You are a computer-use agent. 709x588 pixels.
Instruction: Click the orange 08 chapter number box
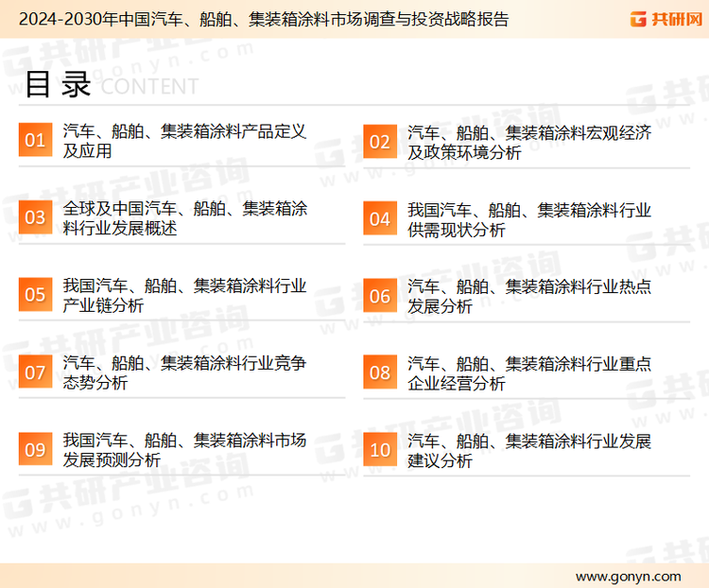[x=380, y=372]
